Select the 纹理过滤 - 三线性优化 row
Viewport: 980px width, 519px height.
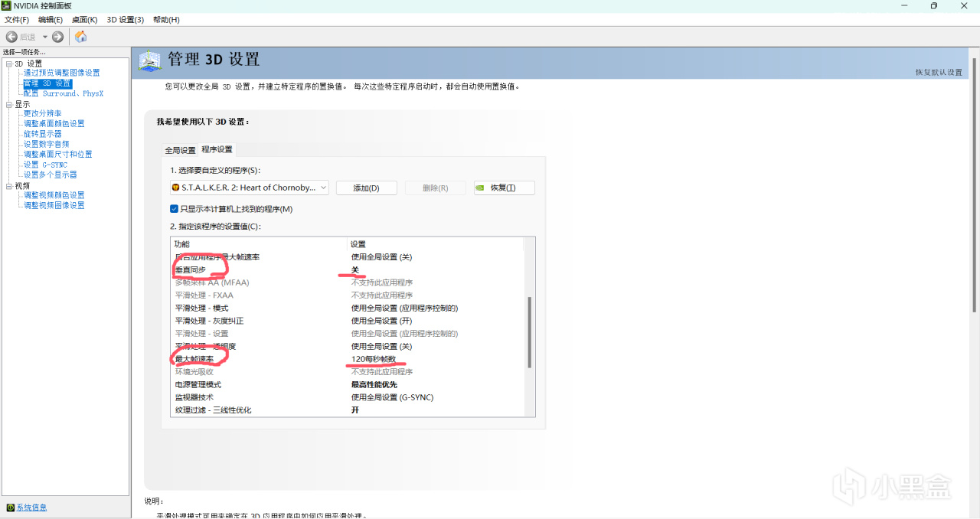[348, 410]
